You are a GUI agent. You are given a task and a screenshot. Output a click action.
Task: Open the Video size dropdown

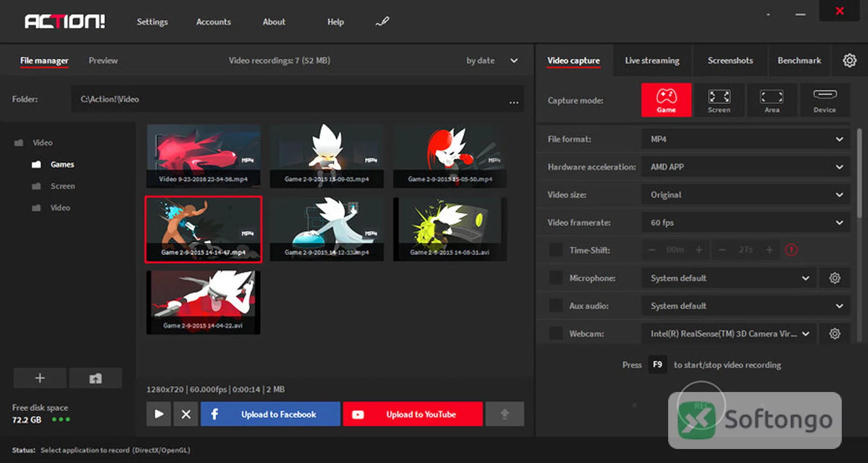pyautogui.click(x=745, y=195)
